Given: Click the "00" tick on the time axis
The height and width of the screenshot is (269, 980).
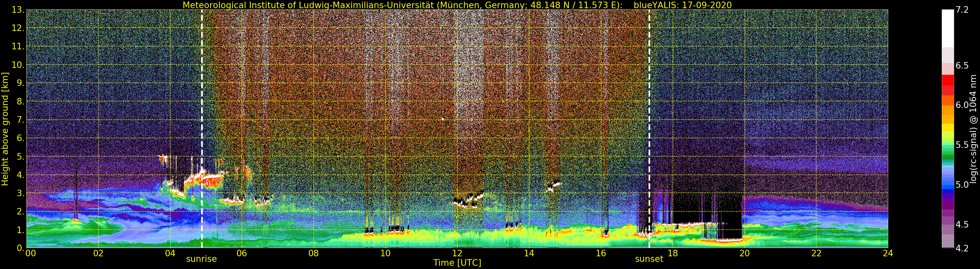Looking at the screenshot, I should pos(30,253).
